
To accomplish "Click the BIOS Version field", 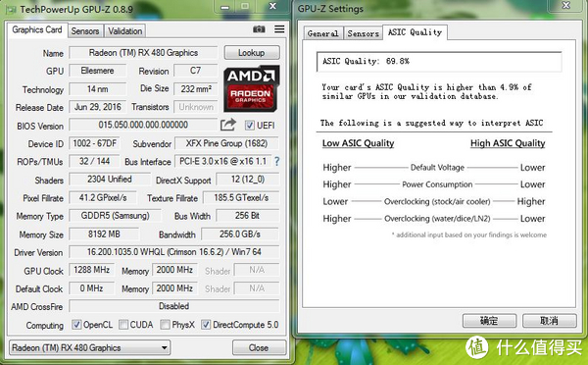I will pyautogui.click(x=143, y=125).
